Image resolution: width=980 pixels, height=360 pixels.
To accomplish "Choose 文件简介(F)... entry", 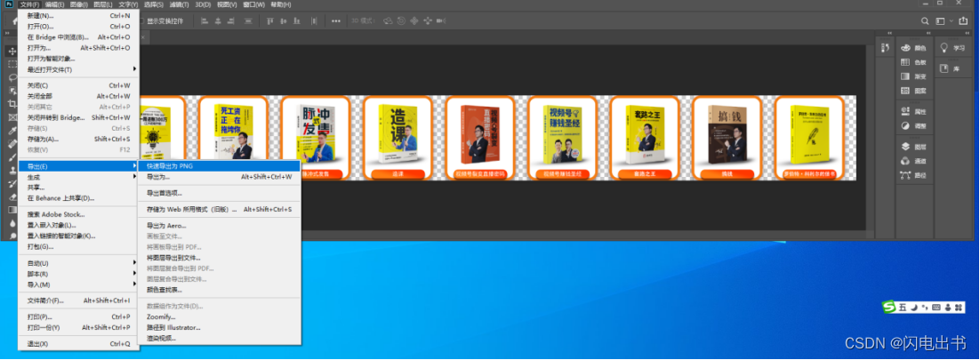I will click(80, 300).
